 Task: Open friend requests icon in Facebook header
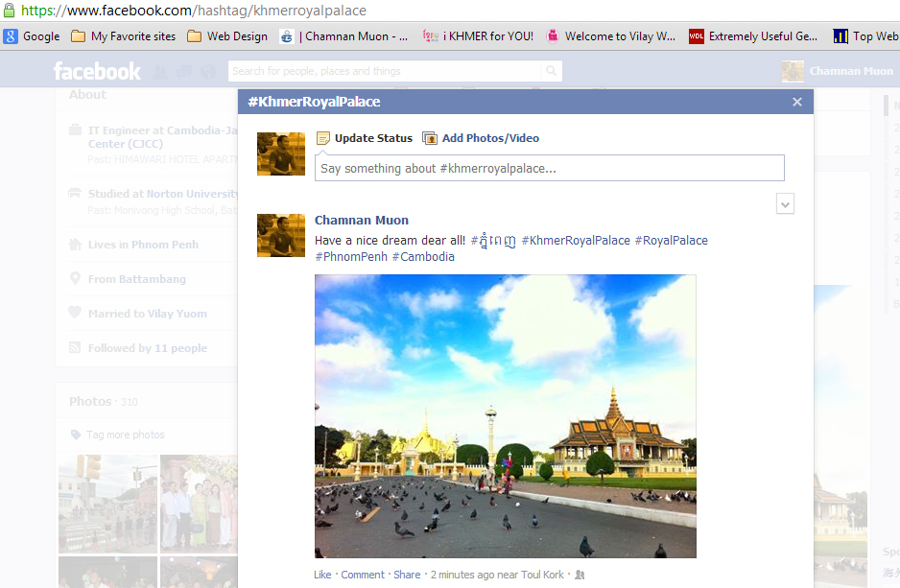(160, 72)
